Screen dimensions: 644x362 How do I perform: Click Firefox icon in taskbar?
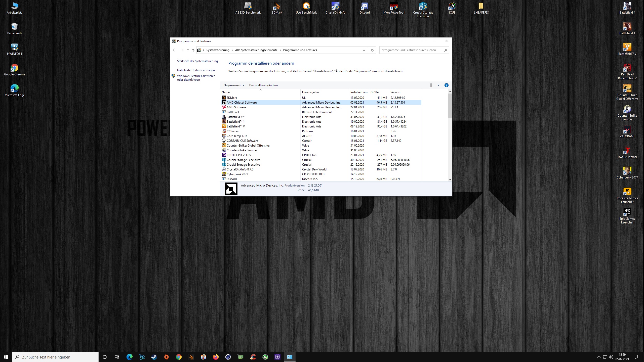[216, 357]
